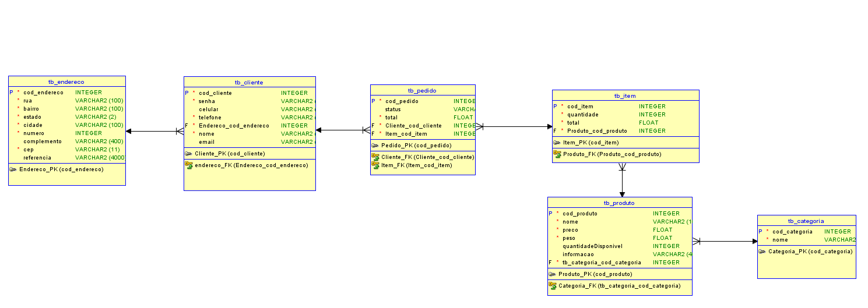The height and width of the screenshot is (308, 868).
Task: Click the Endereco_PK key icon
Action: [13, 169]
